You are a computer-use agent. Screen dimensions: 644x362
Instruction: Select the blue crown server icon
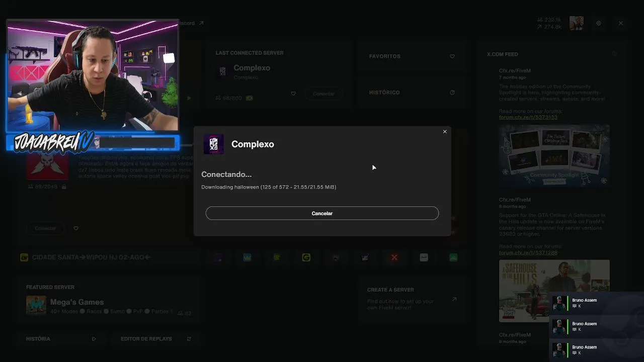[x=247, y=257]
